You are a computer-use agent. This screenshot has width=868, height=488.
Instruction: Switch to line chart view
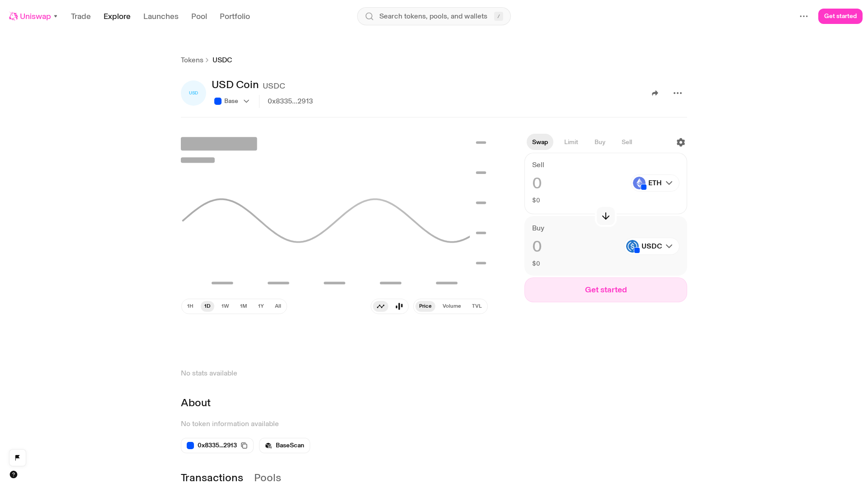(381, 306)
